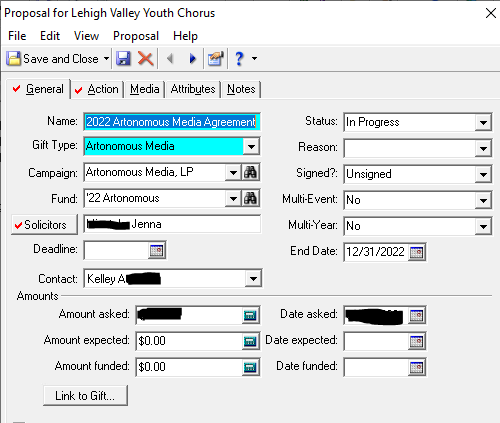Expand the Contact dropdown

click(x=253, y=278)
